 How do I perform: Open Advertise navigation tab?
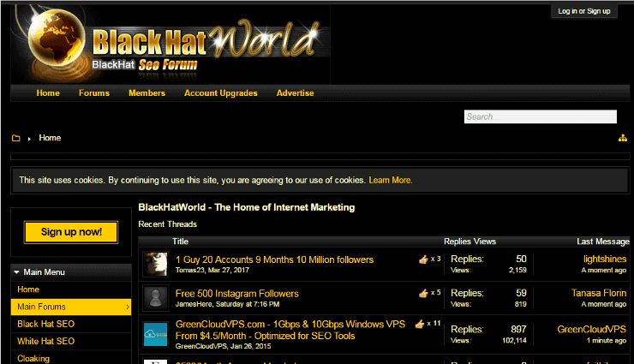[x=296, y=92]
